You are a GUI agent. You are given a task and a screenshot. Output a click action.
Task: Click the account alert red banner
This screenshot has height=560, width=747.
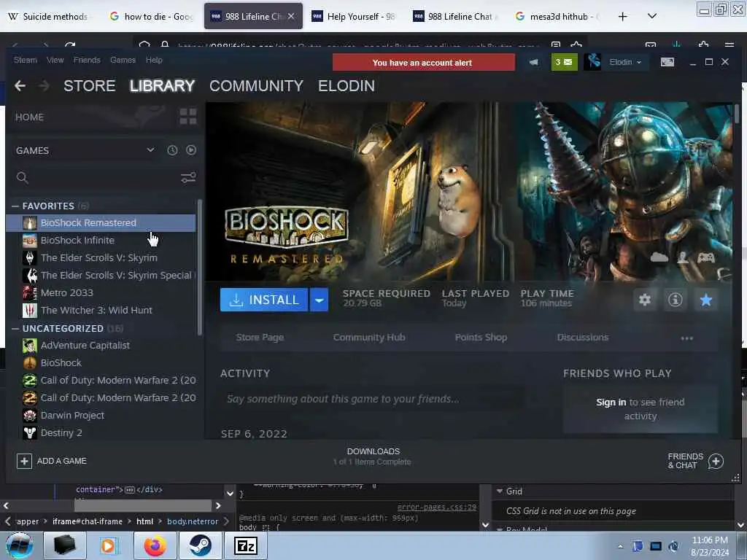(x=424, y=63)
